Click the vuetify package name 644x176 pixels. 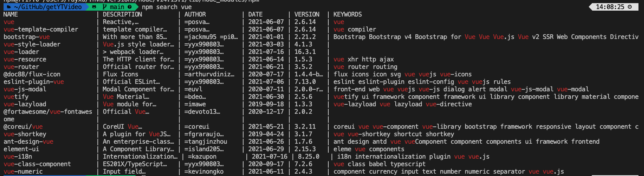(16, 97)
